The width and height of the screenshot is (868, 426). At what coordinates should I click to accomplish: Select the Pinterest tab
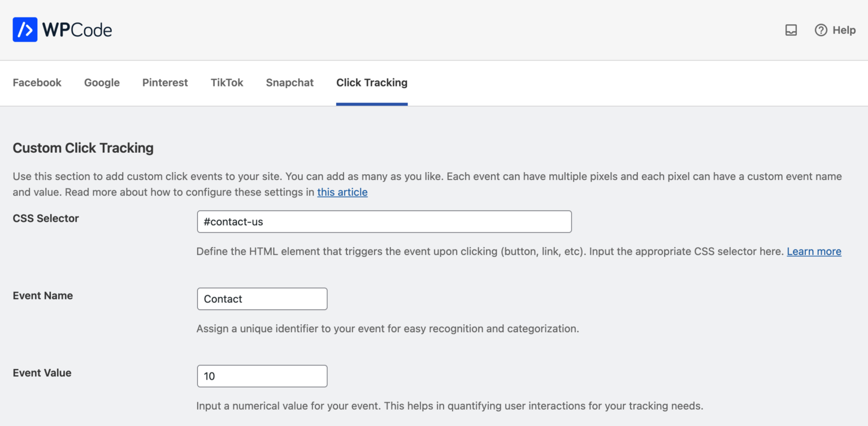click(x=164, y=83)
